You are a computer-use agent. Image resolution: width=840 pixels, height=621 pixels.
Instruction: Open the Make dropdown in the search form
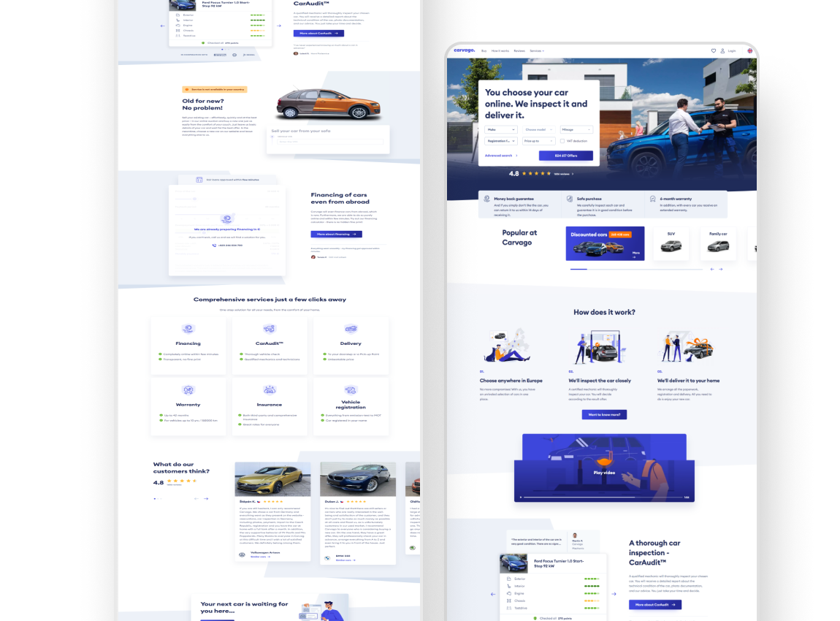[501, 129]
